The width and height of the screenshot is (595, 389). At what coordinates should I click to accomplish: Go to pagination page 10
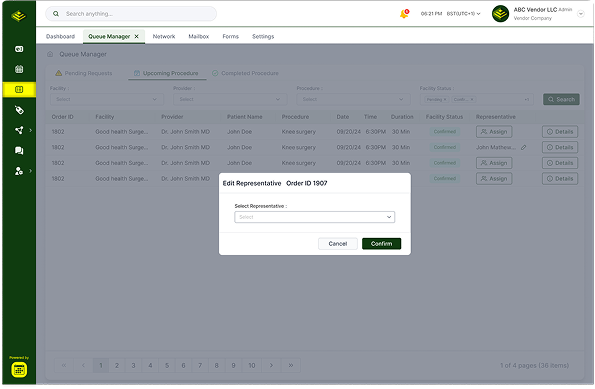click(x=252, y=365)
